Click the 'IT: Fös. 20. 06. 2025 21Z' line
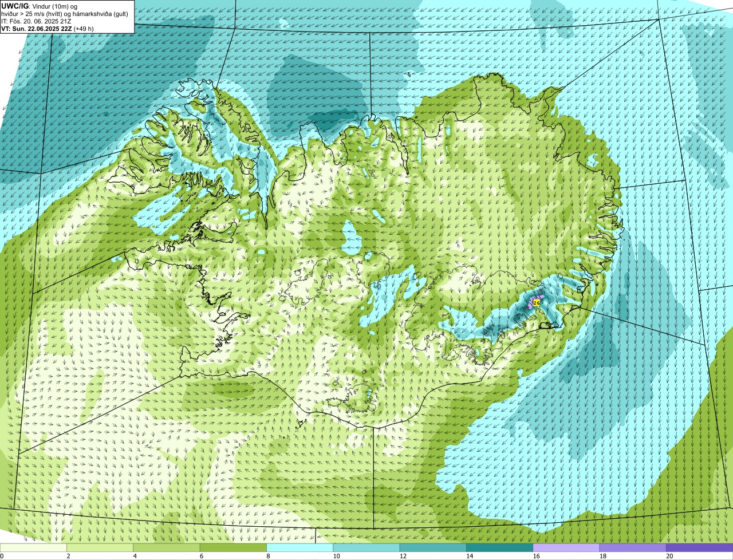The height and width of the screenshot is (560, 733). [36, 21]
